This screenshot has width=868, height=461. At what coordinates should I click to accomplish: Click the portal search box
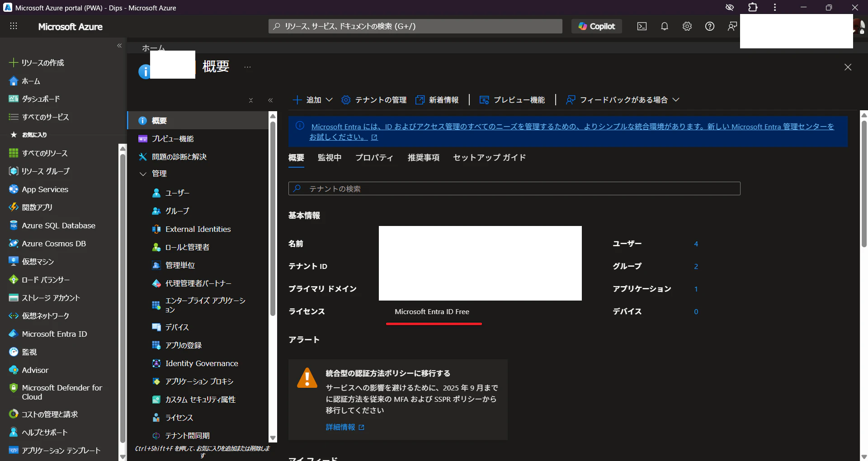(x=415, y=26)
